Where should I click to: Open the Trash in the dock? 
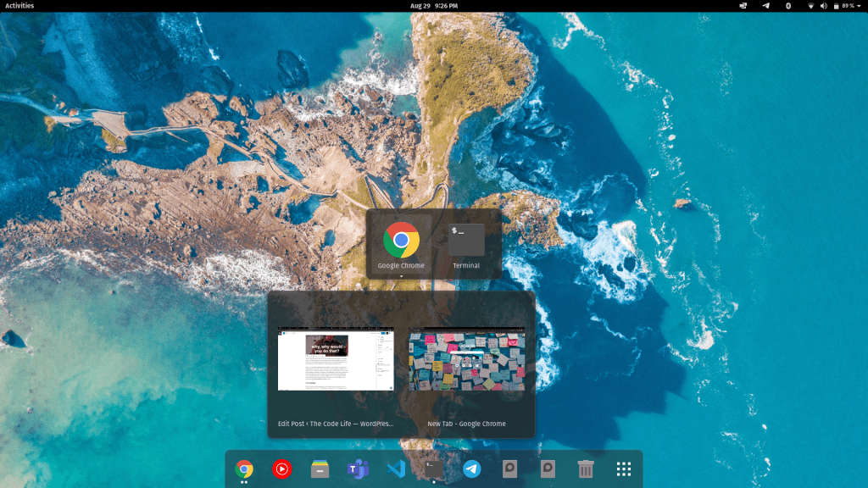pyautogui.click(x=586, y=469)
